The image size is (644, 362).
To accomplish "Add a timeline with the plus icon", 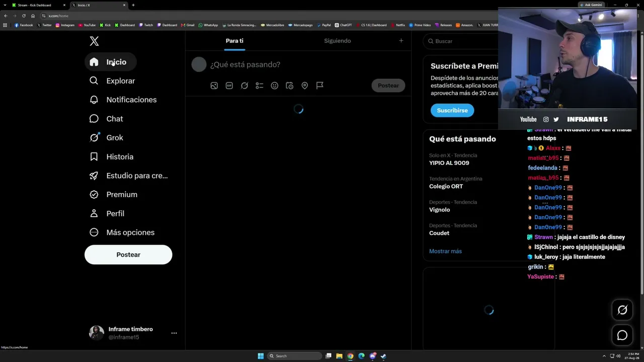I will tap(401, 41).
